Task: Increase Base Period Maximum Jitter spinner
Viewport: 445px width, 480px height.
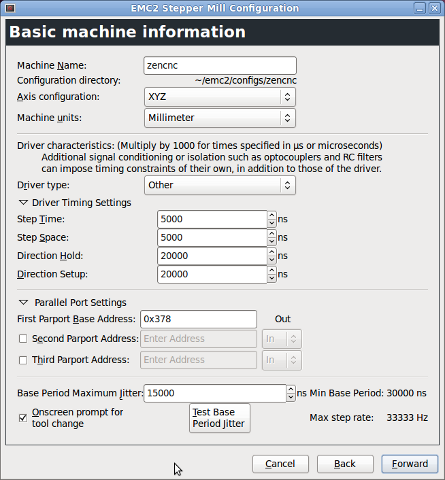Action: (291, 389)
